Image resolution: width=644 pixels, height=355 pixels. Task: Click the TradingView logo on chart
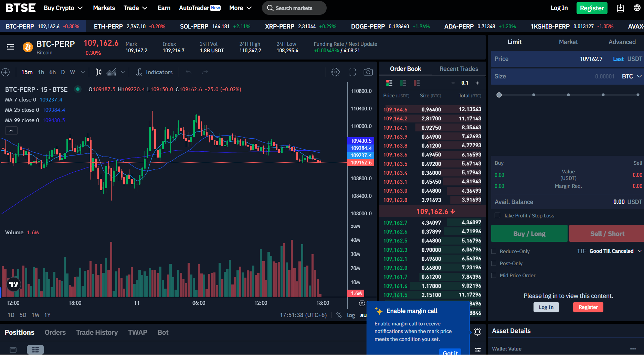click(14, 284)
